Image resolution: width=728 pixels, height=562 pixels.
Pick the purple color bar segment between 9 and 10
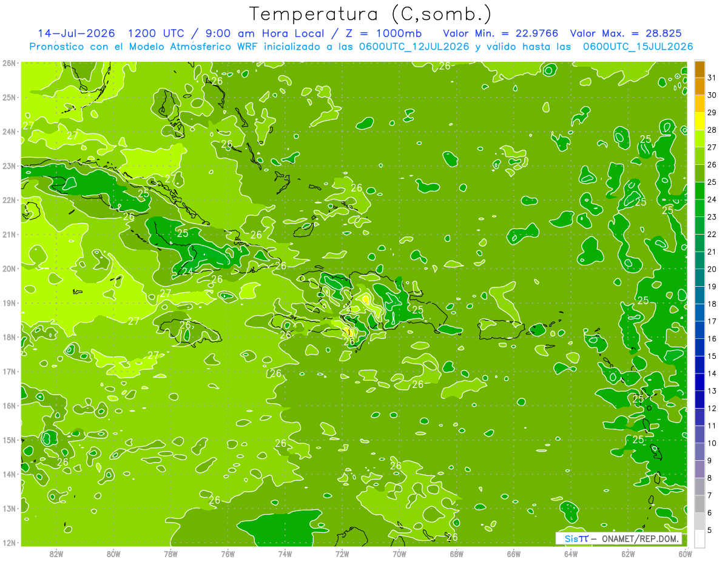click(x=699, y=452)
